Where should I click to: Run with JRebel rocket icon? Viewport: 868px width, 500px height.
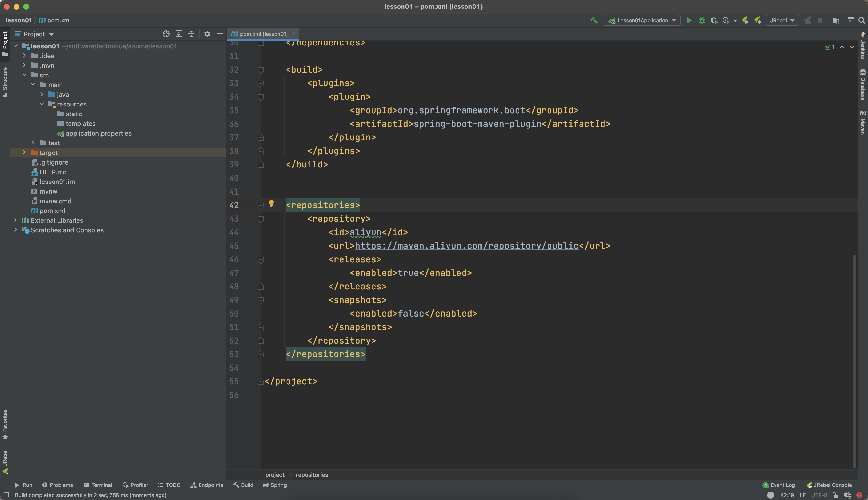tap(745, 20)
